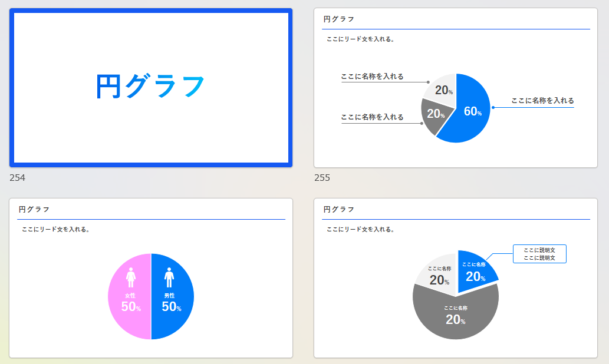Click the 円グラフ header of the callout chart slide
The width and height of the screenshot is (609, 364).
coord(339,209)
